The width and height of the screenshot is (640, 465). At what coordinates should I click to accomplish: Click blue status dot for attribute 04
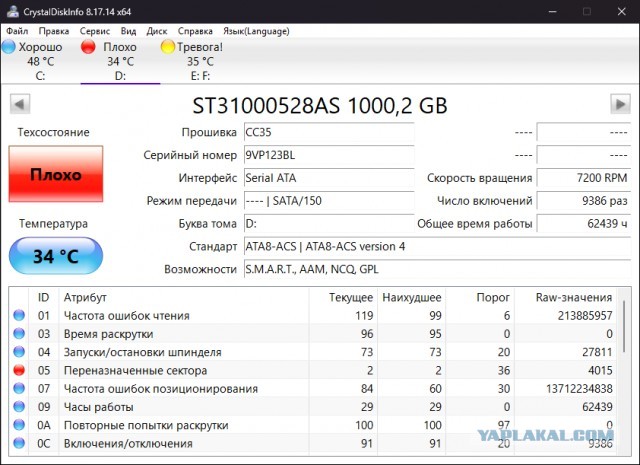point(19,352)
